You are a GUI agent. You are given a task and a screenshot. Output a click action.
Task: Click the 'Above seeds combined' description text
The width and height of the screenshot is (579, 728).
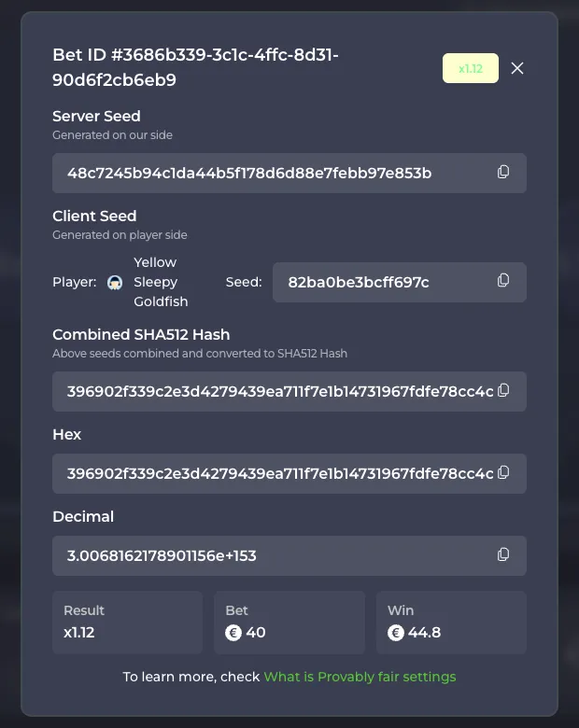[200, 354]
